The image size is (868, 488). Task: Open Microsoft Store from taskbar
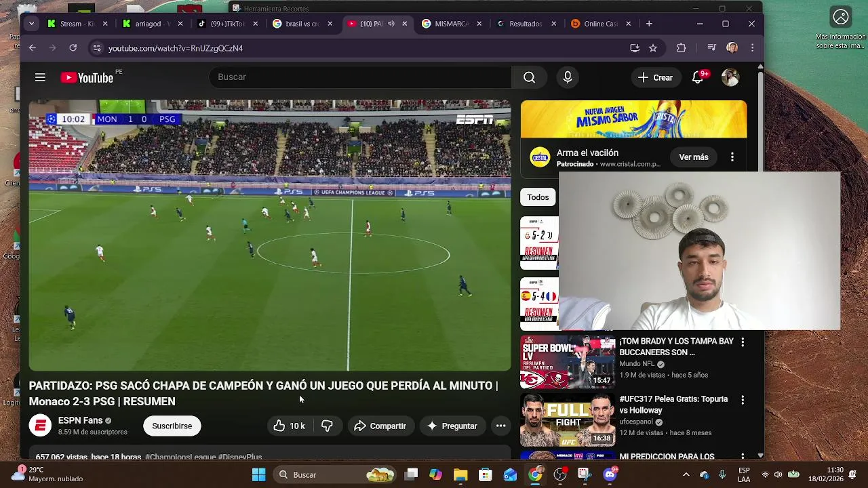pyautogui.click(x=486, y=474)
